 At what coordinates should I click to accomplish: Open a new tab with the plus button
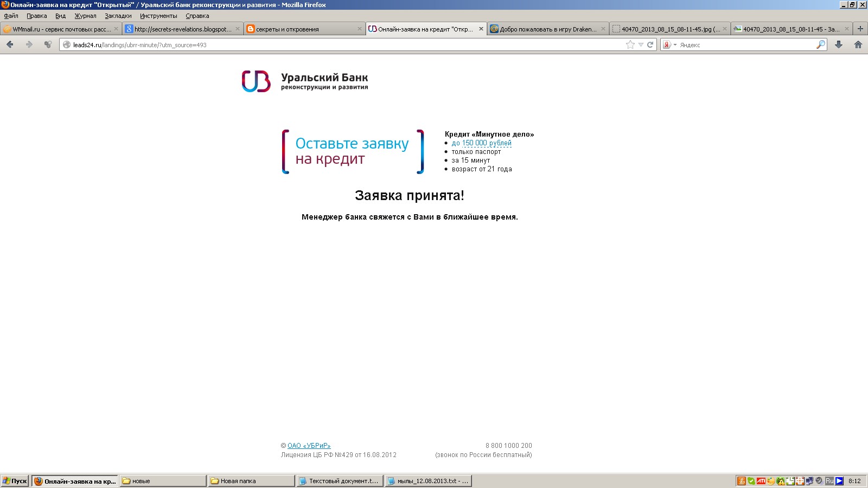[860, 29]
